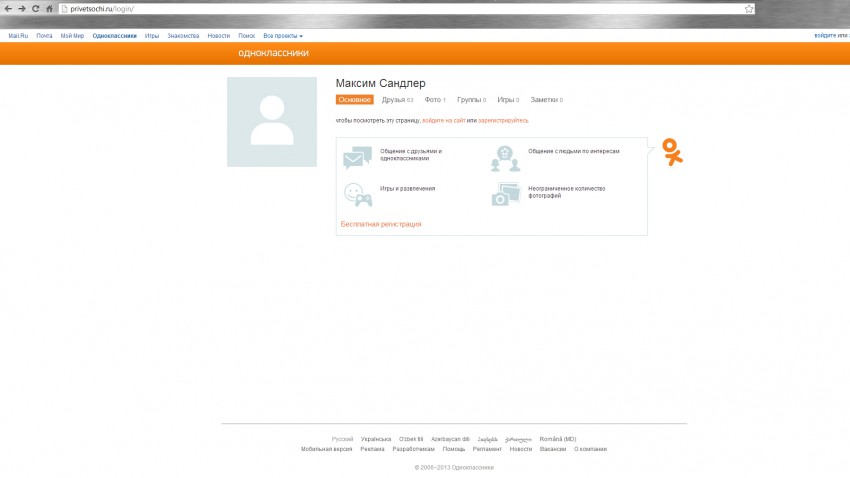Switch to the Фото tab
Screen dimensions: 850x478
[435, 100]
